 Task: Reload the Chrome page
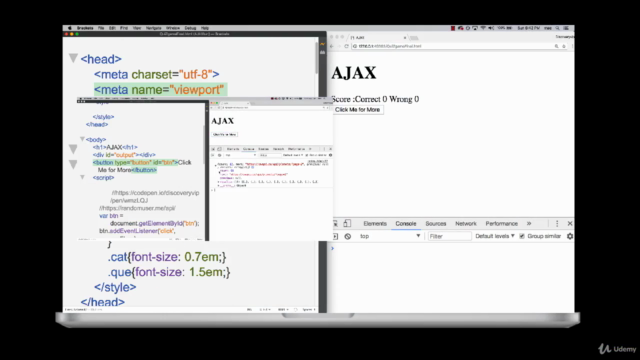click(x=347, y=46)
